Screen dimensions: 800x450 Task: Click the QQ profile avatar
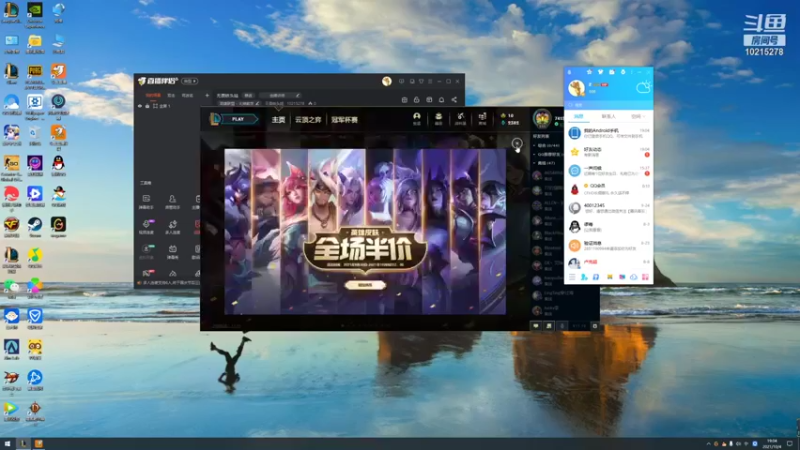[576, 88]
